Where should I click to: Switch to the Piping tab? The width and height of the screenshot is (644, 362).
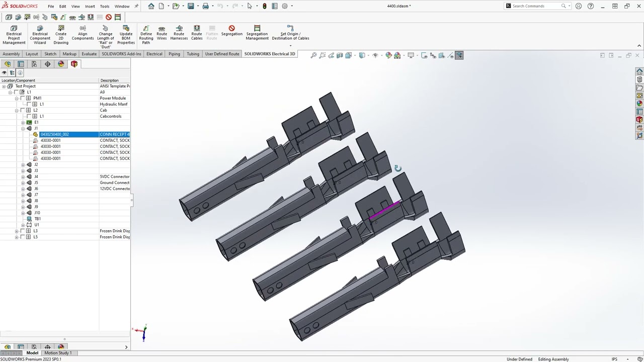pos(174,54)
